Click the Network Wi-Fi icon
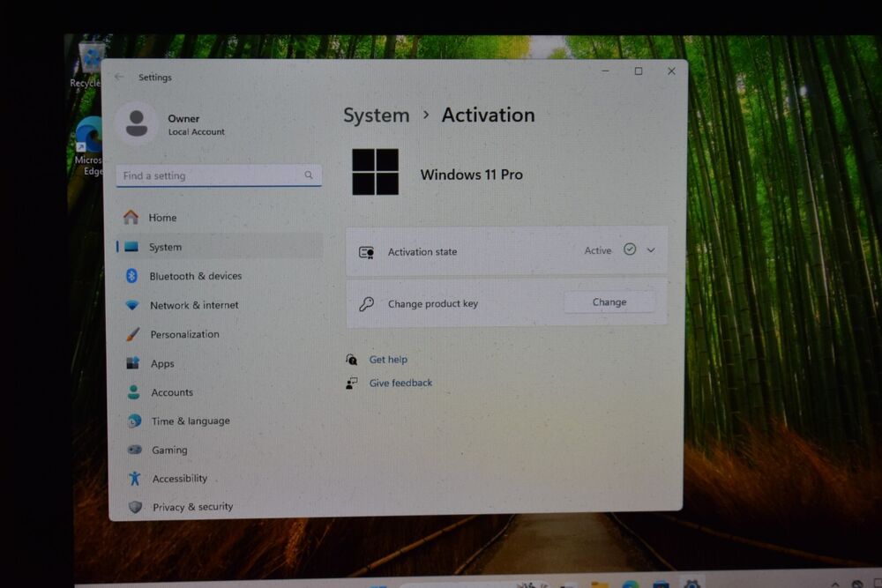The width and height of the screenshot is (882, 588). click(x=132, y=305)
